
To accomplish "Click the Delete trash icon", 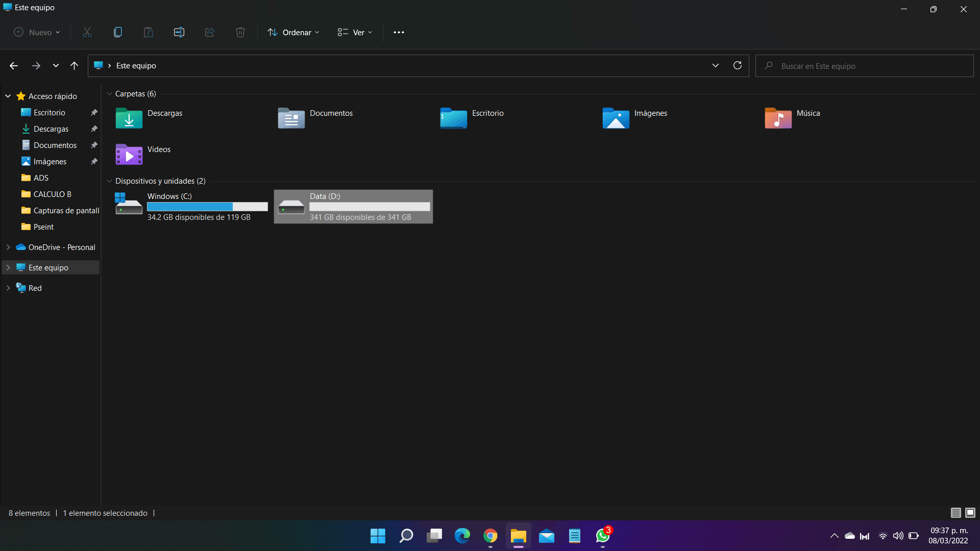I will [x=240, y=32].
